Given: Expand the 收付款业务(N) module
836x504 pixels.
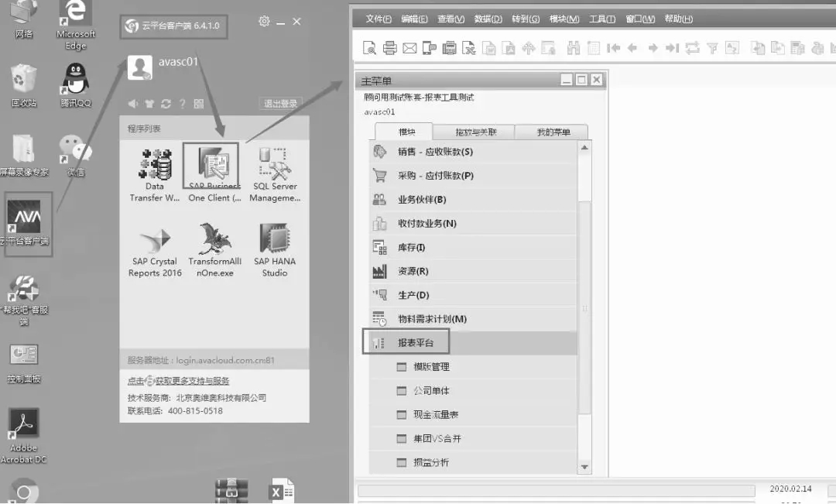Looking at the screenshot, I should (474, 224).
